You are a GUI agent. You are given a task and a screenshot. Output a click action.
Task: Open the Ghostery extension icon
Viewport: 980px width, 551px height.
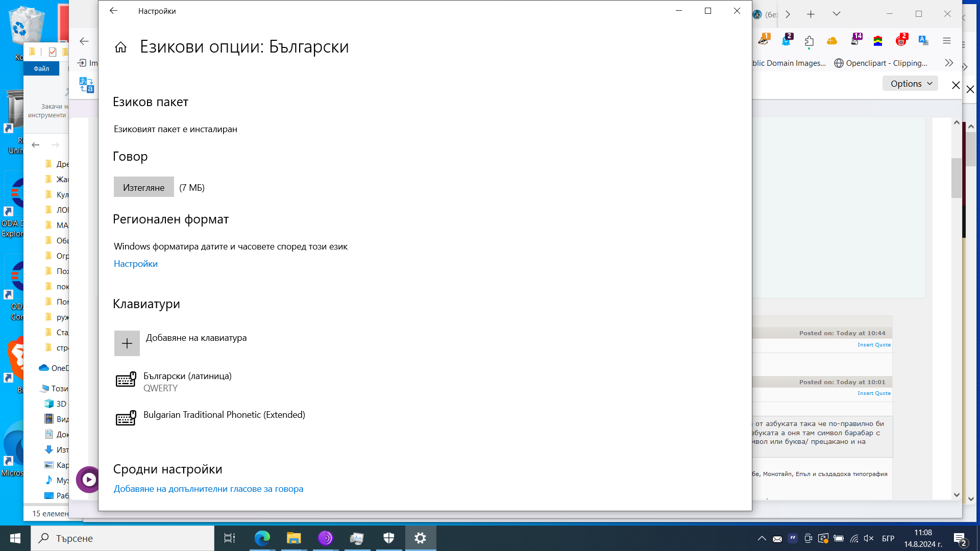[x=787, y=40]
